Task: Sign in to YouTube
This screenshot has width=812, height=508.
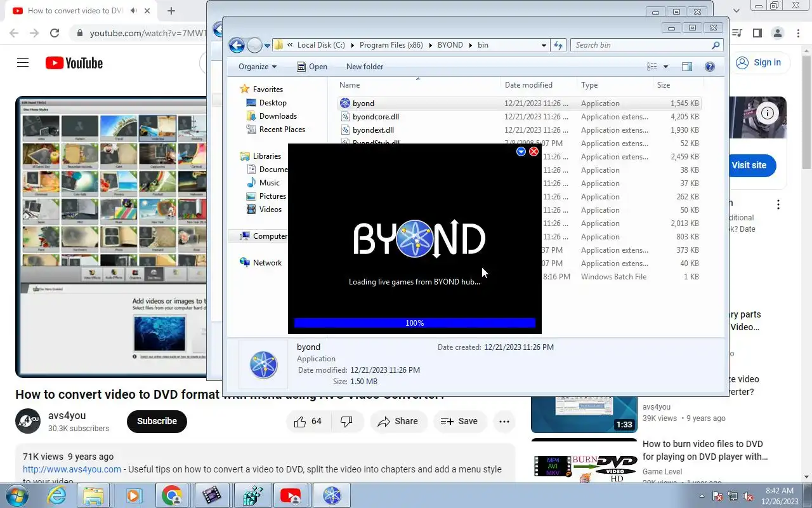Action: 759,63
